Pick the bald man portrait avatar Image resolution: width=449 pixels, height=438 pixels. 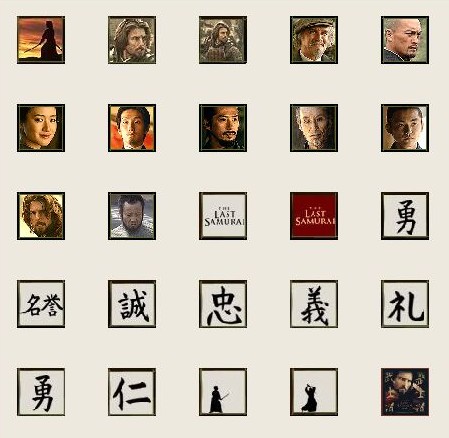click(405, 40)
